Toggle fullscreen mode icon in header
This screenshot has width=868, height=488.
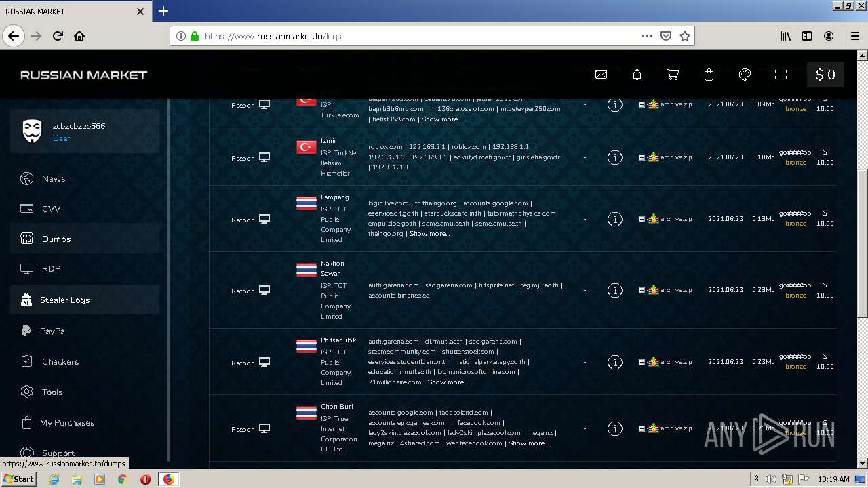pyautogui.click(x=781, y=75)
